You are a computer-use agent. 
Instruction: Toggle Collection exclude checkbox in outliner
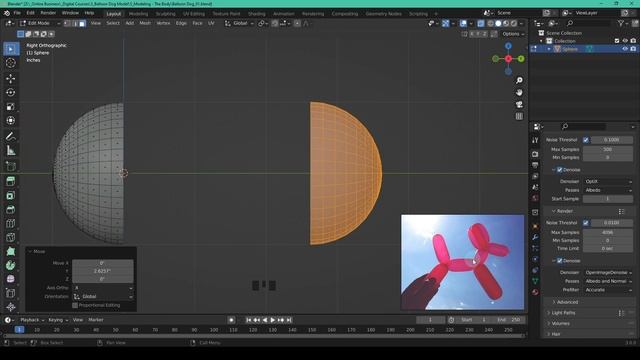[x=617, y=41]
